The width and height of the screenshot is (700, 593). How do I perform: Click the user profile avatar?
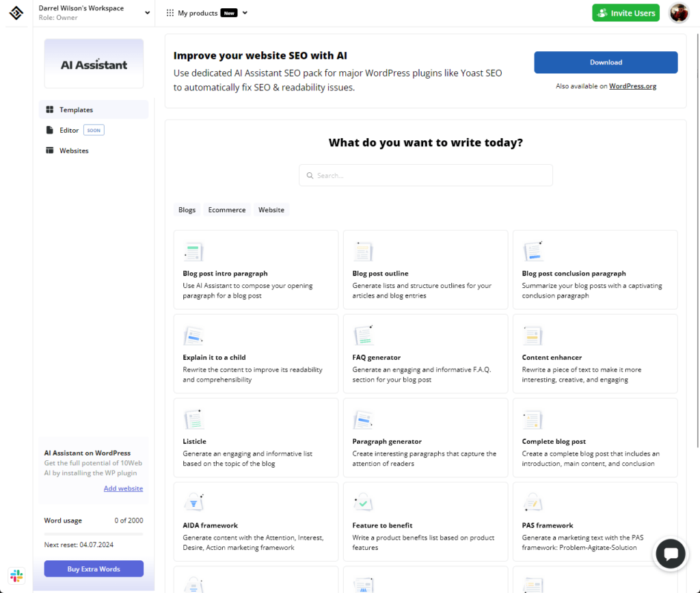coord(679,13)
